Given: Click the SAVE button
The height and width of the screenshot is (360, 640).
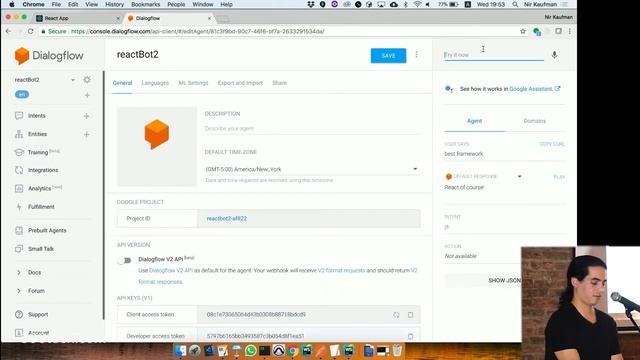Looking at the screenshot, I should pos(389,56).
